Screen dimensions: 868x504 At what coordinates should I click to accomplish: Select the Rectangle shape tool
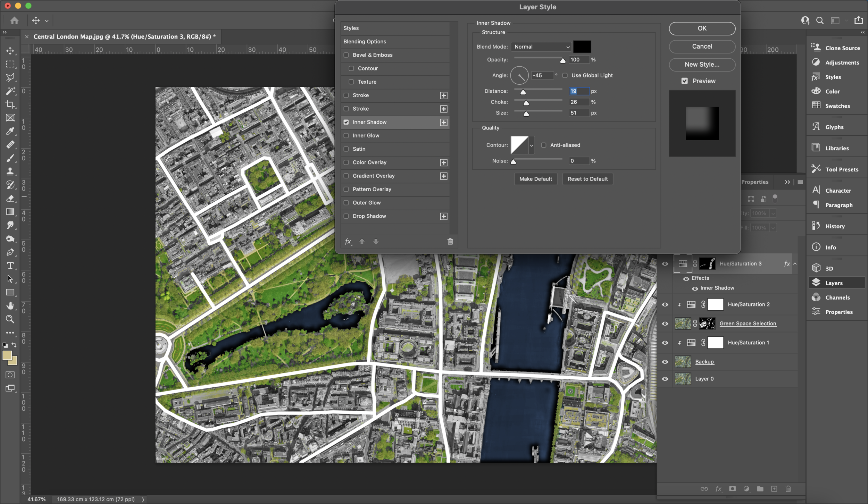(x=10, y=292)
